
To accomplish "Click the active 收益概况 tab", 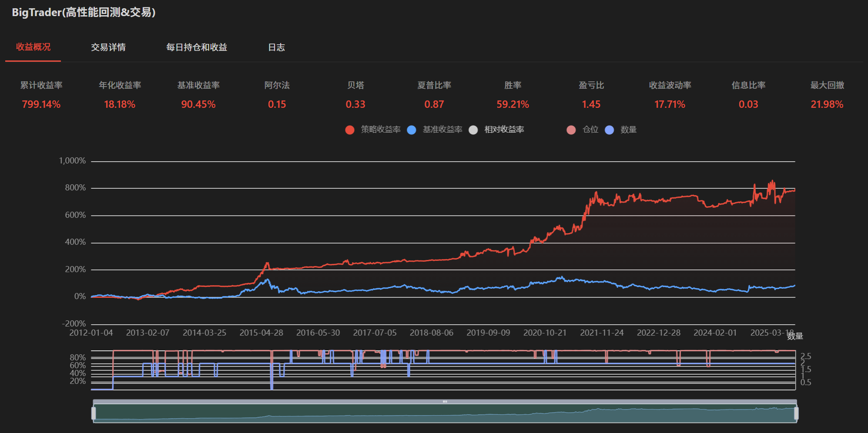I will tap(33, 47).
